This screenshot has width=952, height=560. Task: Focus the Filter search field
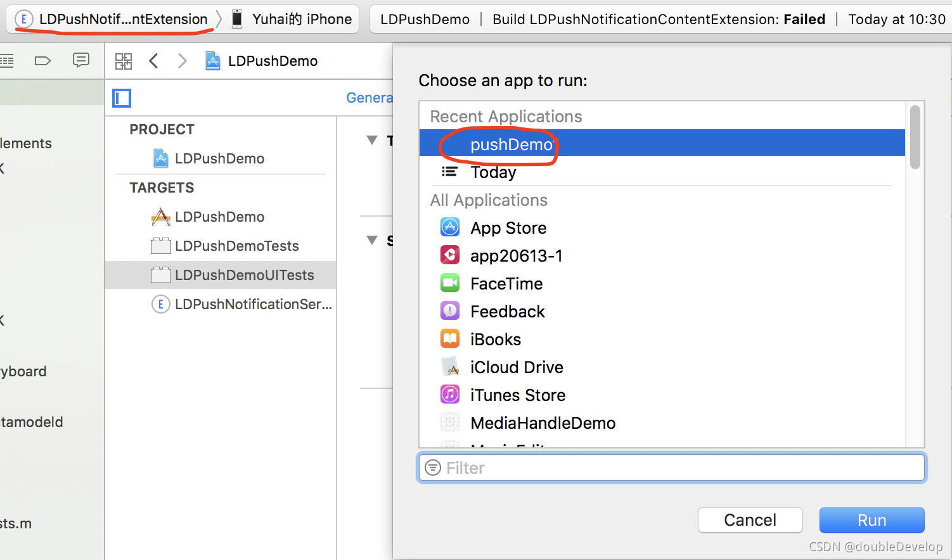pos(672,468)
